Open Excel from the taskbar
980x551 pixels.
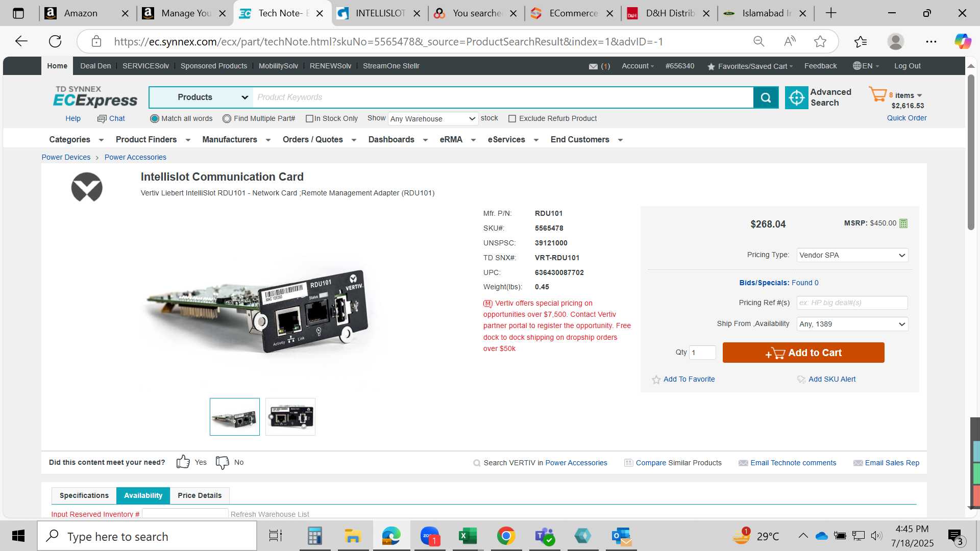coord(468,536)
